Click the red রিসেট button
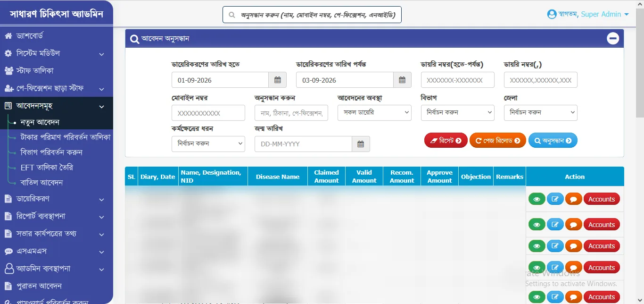This screenshot has width=644, height=304. [446, 141]
